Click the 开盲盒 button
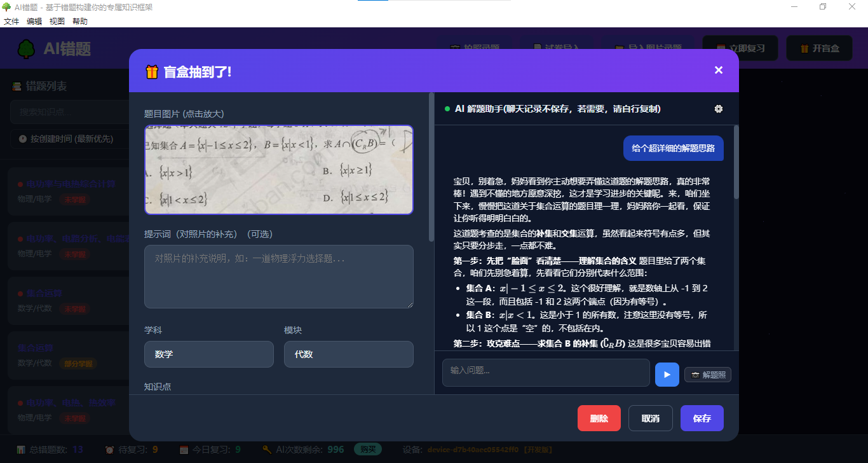Image resolution: width=868 pixels, height=463 pixels. (820, 48)
